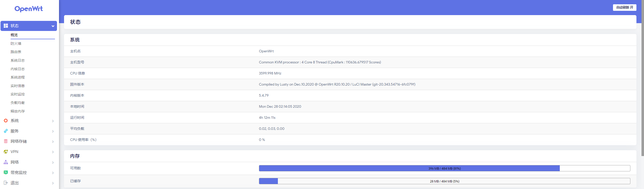Click the CPU usage value 0 %
Image resolution: width=644 pixels, height=189 pixels.
[262, 140]
